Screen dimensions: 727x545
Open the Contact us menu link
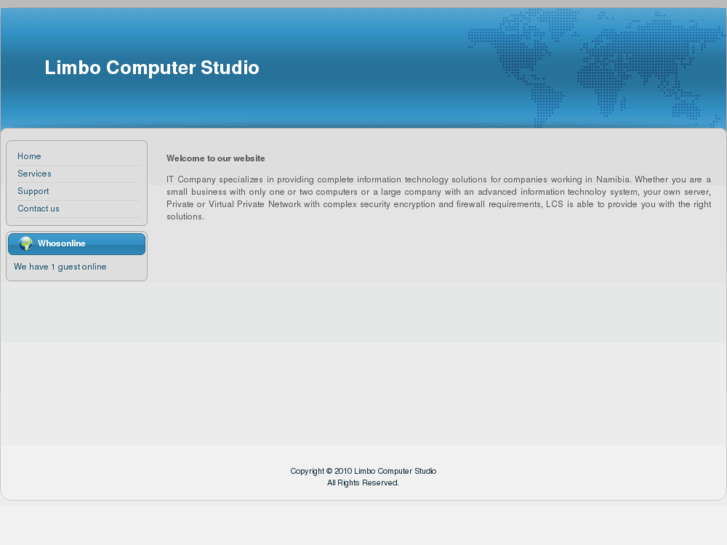38,209
